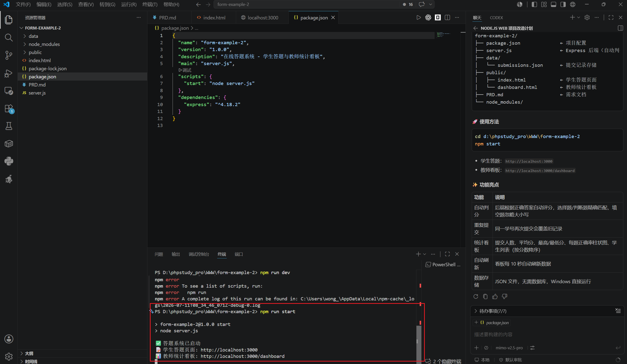Open chat tools configuration sliders icon
Screen dimensions: 627x364
(532, 348)
